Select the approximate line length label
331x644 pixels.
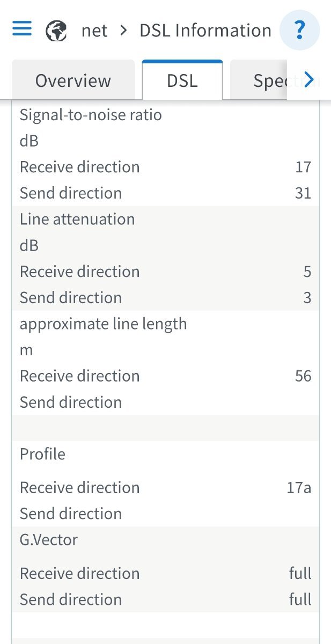click(104, 324)
